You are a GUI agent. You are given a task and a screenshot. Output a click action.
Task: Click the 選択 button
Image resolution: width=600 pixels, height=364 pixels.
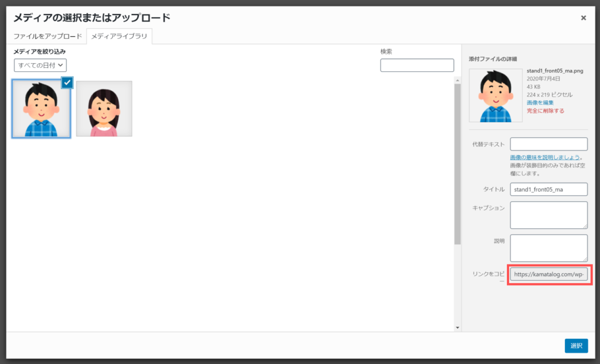[x=577, y=346]
